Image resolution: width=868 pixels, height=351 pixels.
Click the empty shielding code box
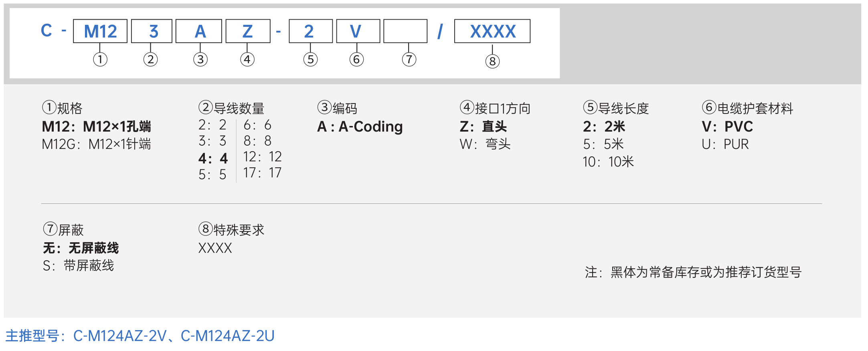(405, 31)
